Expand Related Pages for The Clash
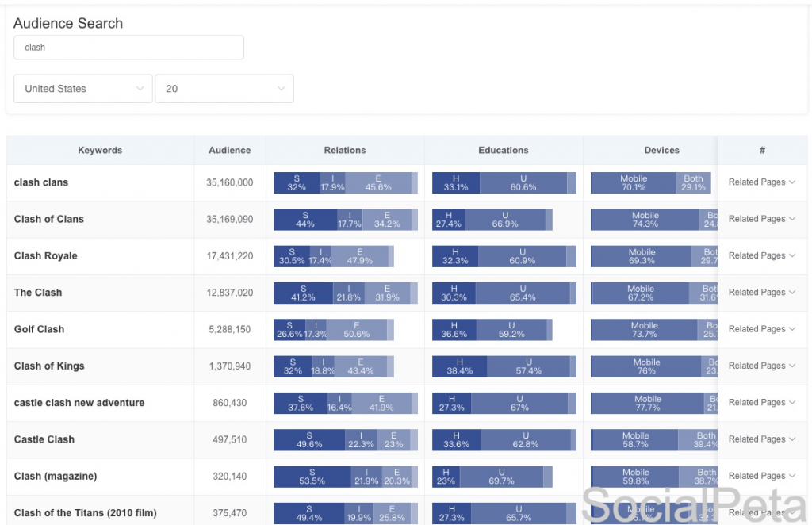Viewport: 812px width, 525px height. pos(761,293)
